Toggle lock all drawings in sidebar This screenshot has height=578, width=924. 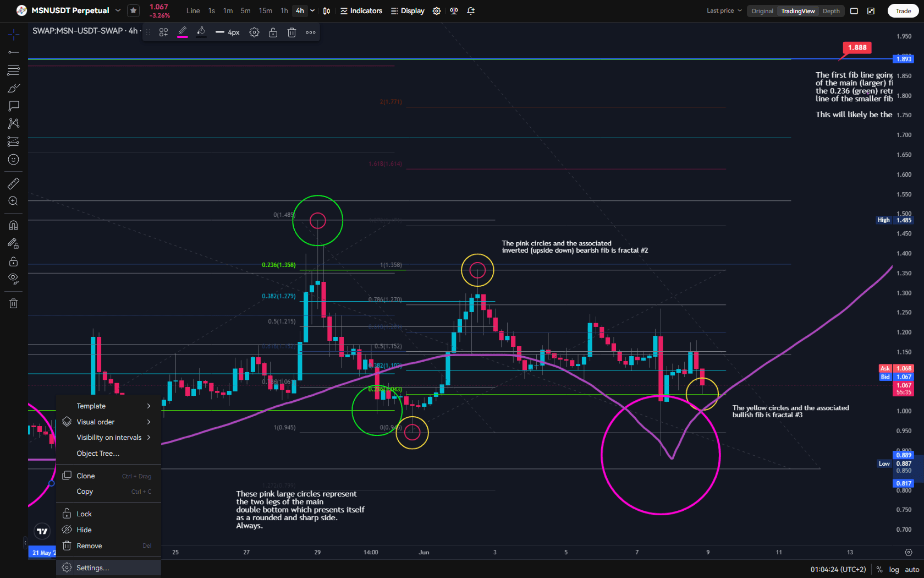(14, 261)
